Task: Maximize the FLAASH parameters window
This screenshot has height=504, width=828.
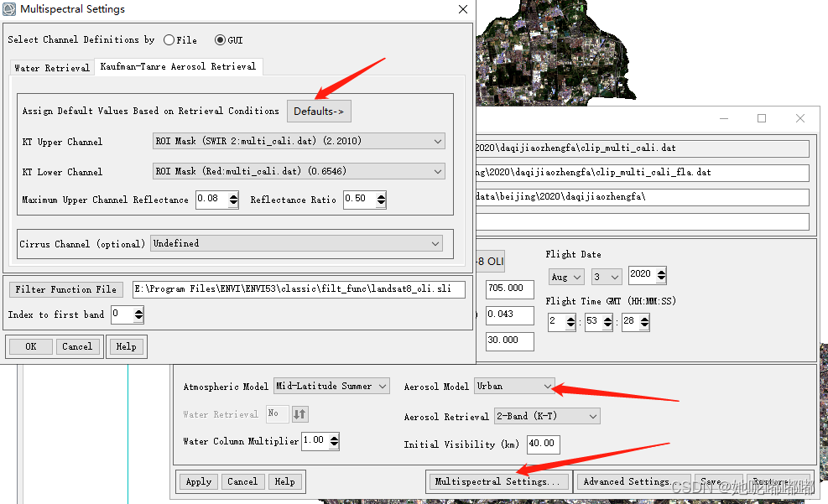Action: (x=762, y=119)
